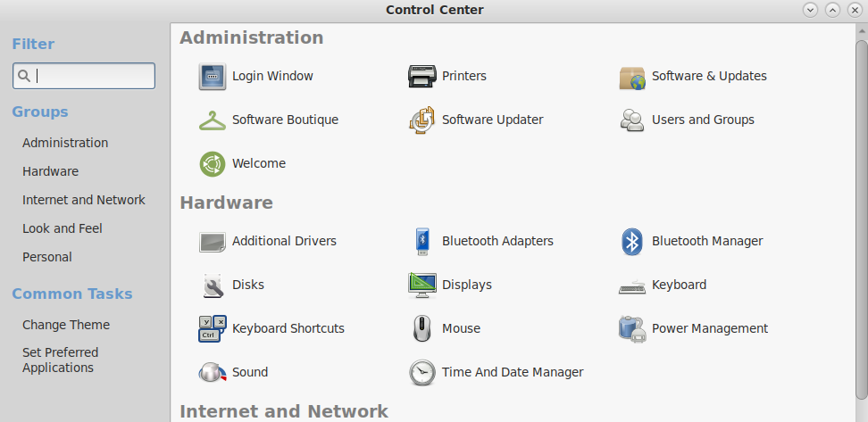Image resolution: width=868 pixels, height=422 pixels.
Task: Open the Sound speaker icon
Action: pos(213,372)
